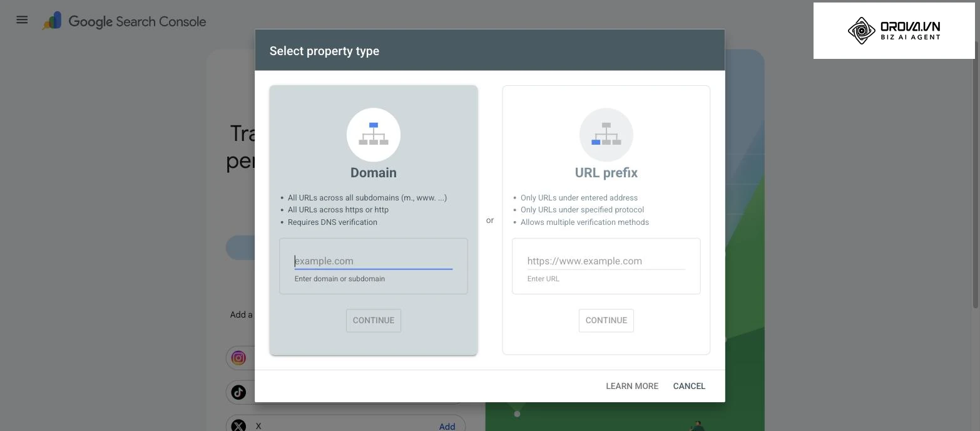The height and width of the screenshot is (431, 980).
Task: Click the Google Search Console logo
Action: pyautogui.click(x=124, y=21)
